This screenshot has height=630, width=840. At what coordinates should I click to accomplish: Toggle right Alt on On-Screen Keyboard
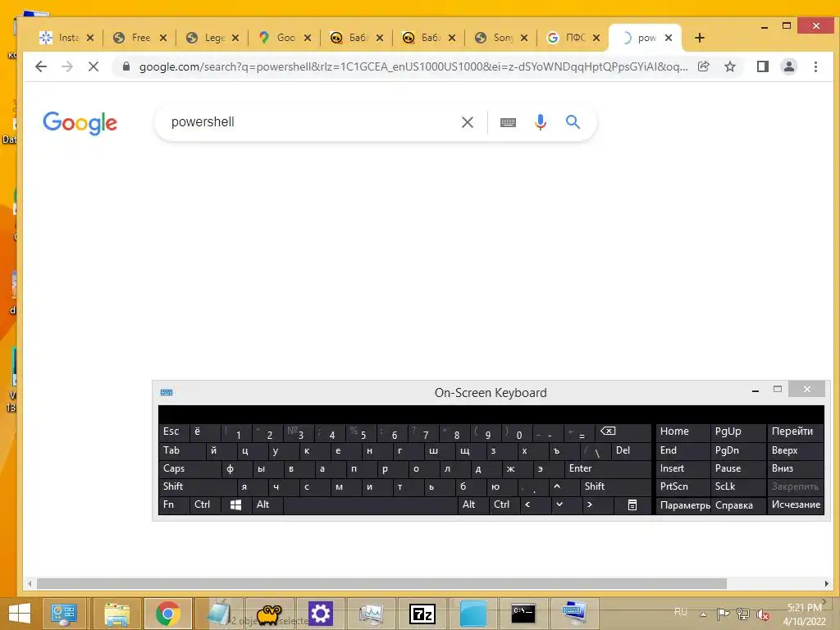pyautogui.click(x=473, y=504)
